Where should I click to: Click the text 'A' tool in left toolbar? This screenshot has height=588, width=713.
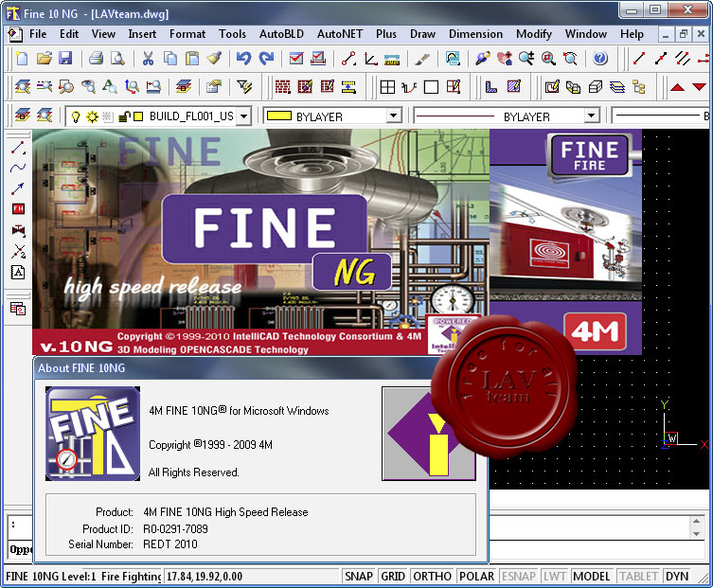click(18, 273)
